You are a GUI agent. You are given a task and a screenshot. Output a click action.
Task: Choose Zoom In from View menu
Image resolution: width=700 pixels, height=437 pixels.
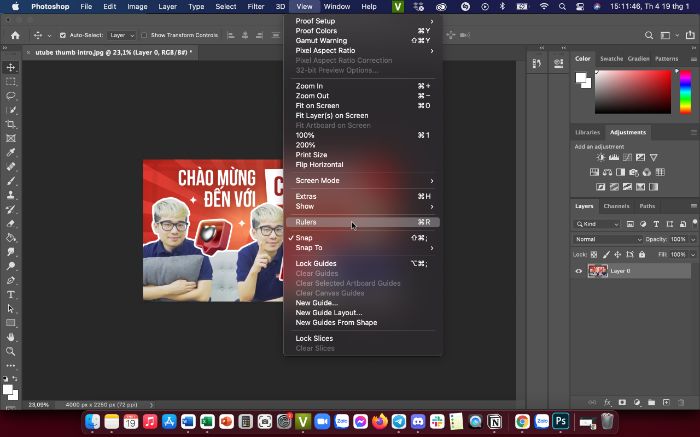[x=362, y=86]
